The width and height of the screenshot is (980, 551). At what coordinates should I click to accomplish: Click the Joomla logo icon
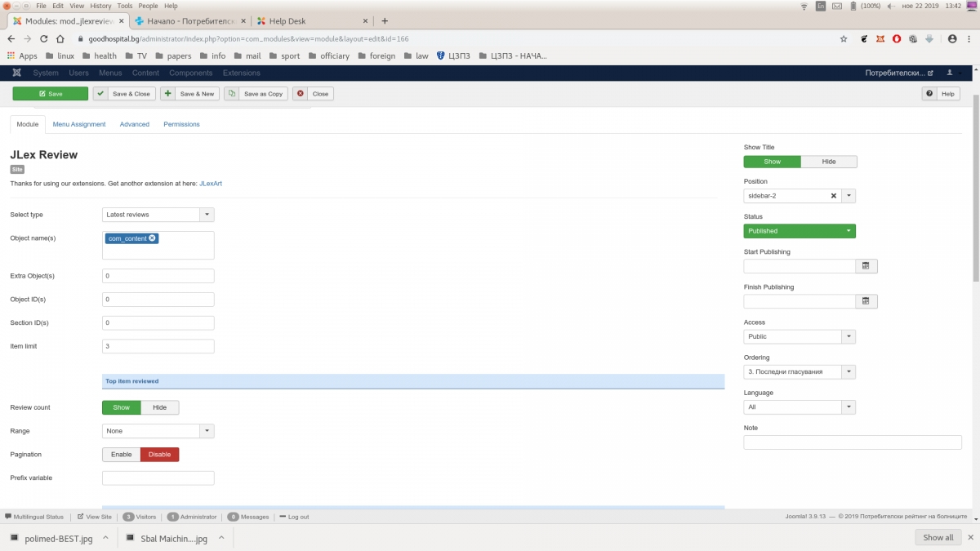(x=16, y=73)
